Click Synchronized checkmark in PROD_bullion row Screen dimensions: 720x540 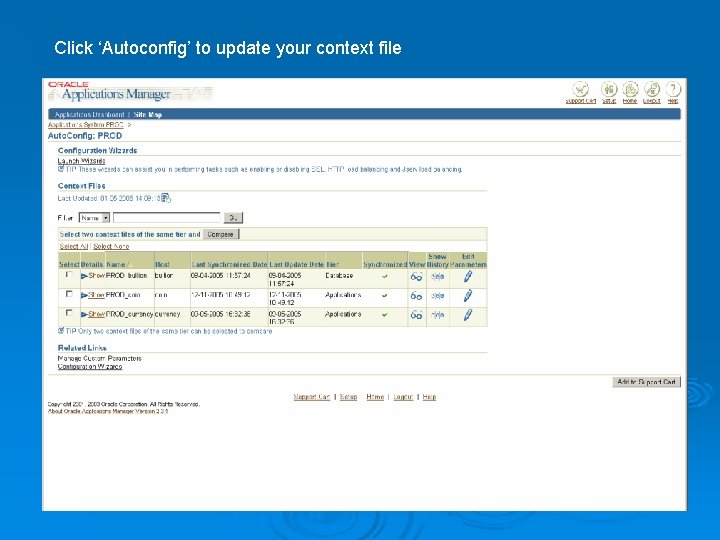pyautogui.click(x=385, y=276)
